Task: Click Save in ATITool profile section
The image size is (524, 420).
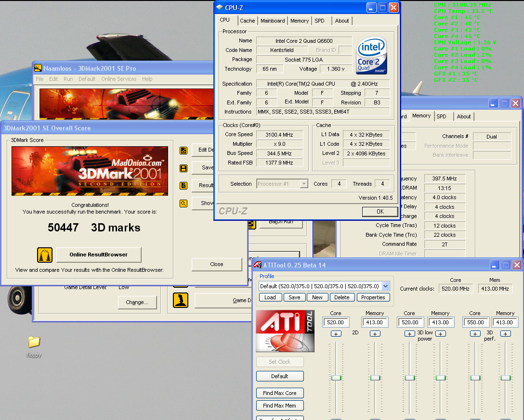Action: pyautogui.click(x=294, y=297)
